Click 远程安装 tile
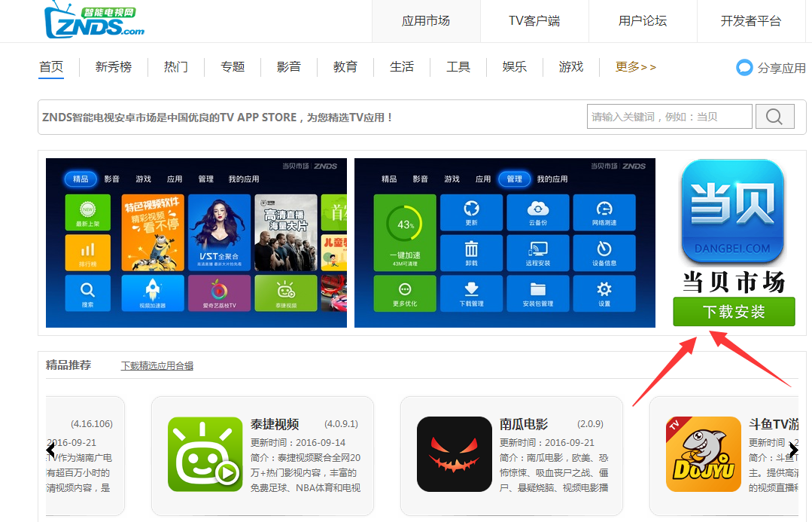 click(538, 252)
